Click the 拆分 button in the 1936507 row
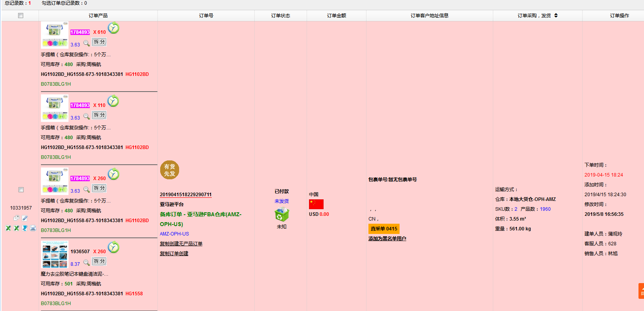 click(x=99, y=261)
